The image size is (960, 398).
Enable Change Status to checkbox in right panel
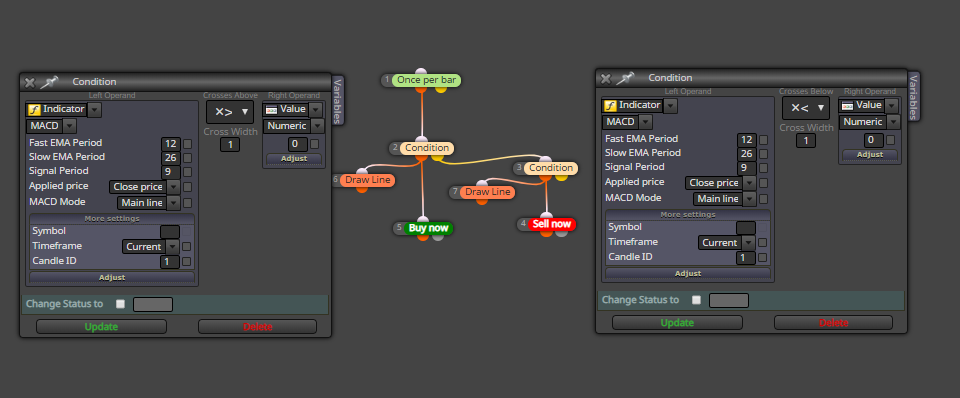[697, 300]
